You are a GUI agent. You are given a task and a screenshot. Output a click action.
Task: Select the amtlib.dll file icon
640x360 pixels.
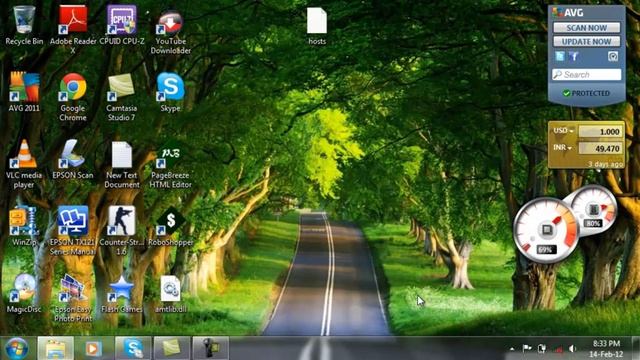(x=171, y=294)
